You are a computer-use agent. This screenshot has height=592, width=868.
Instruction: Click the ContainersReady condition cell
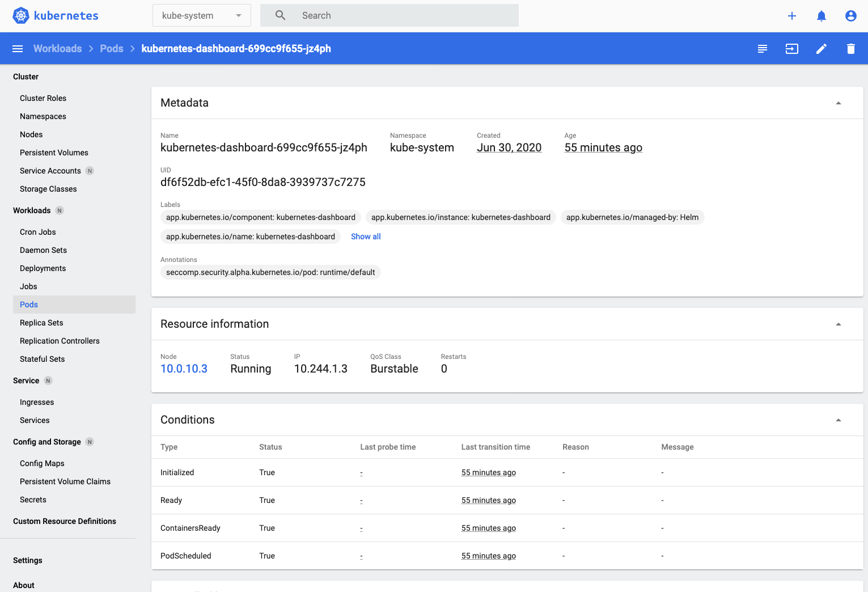pos(190,528)
